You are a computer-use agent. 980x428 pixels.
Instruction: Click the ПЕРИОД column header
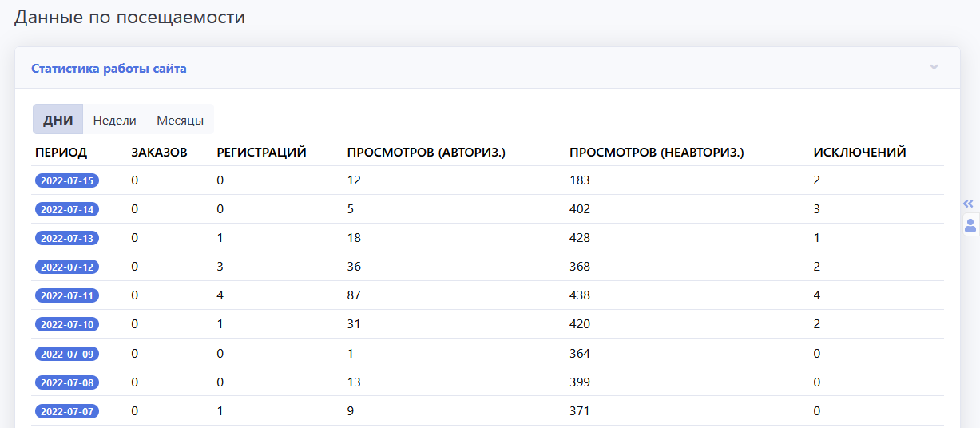pos(61,152)
